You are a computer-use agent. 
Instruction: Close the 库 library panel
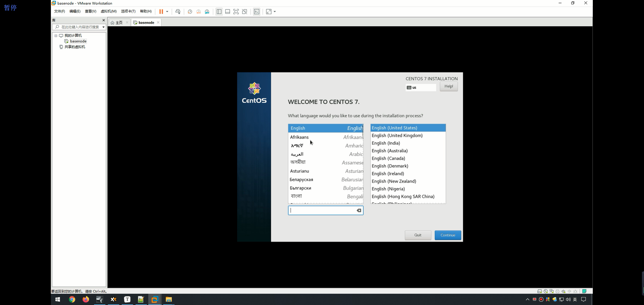[103, 20]
